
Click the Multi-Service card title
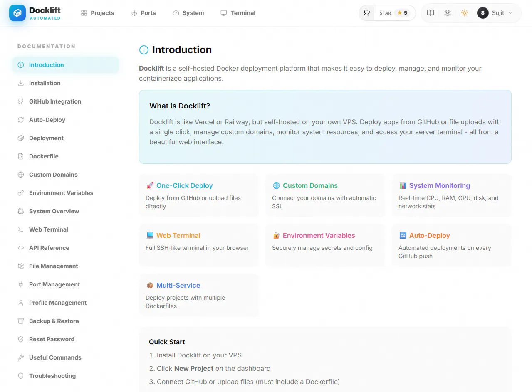click(178, 285)
